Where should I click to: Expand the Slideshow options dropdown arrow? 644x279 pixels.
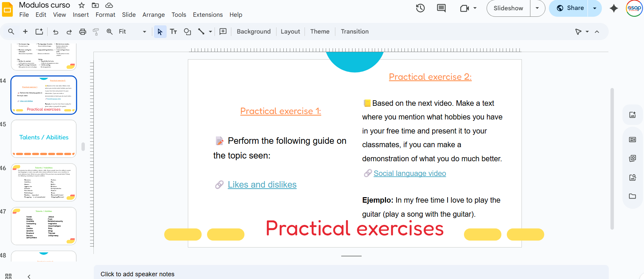pyautogui.click(x=537, y=8)
